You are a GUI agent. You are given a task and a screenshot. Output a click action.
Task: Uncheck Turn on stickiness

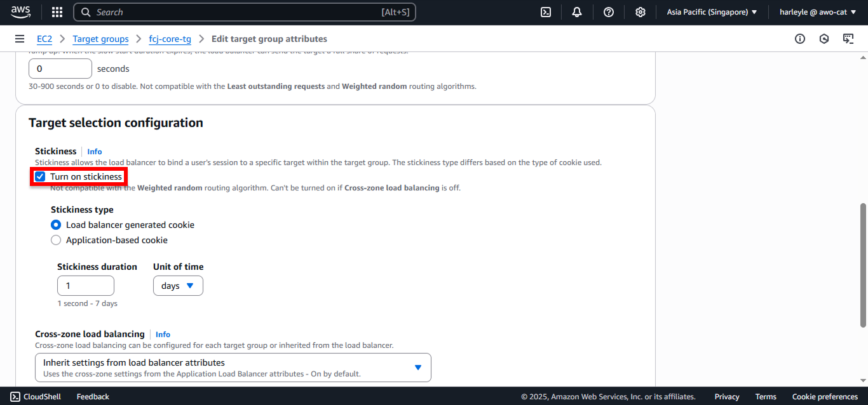tap(40, 176)
